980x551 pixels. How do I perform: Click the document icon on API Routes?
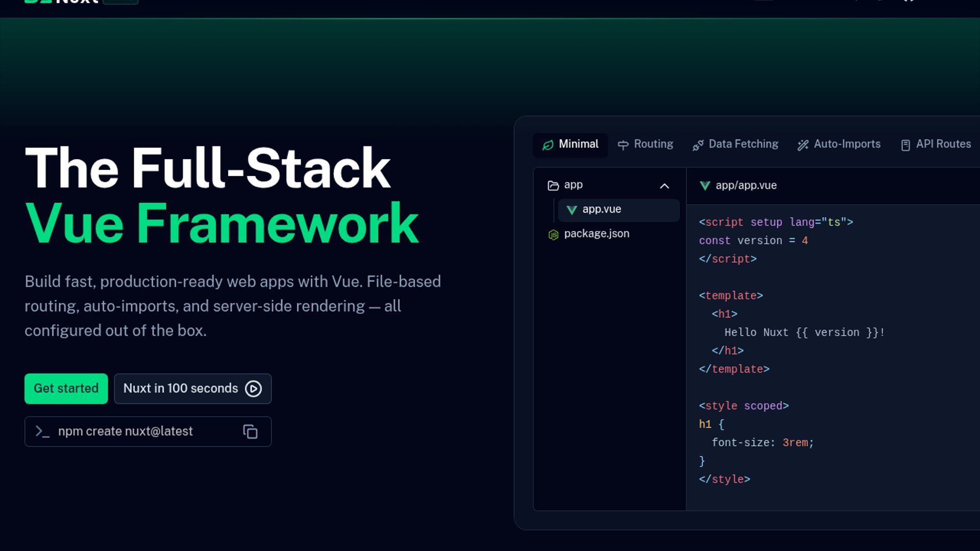pos(905,145)
